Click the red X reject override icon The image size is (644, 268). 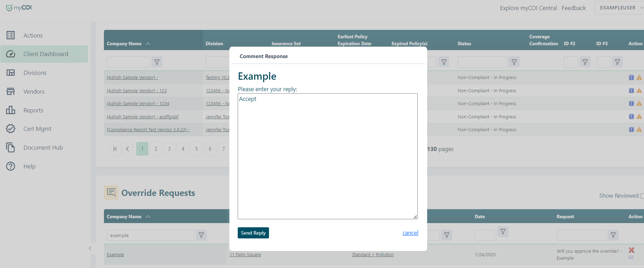[631, 250]
